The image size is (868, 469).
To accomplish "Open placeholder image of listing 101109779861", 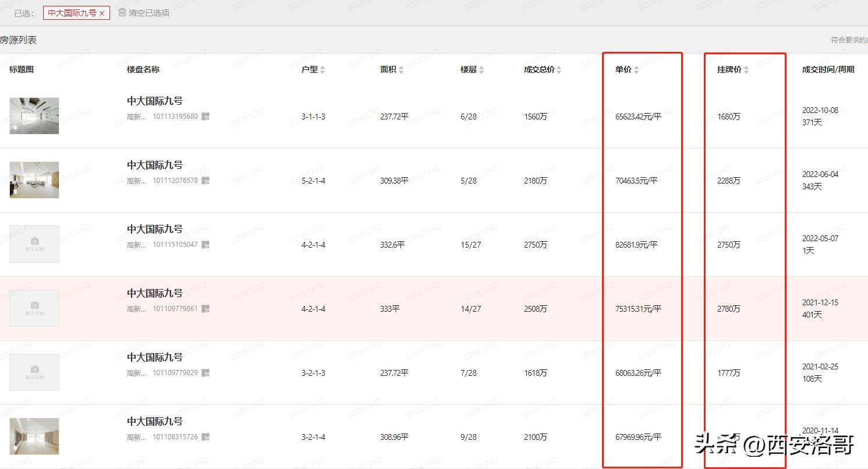I will (x=34, y=308).
